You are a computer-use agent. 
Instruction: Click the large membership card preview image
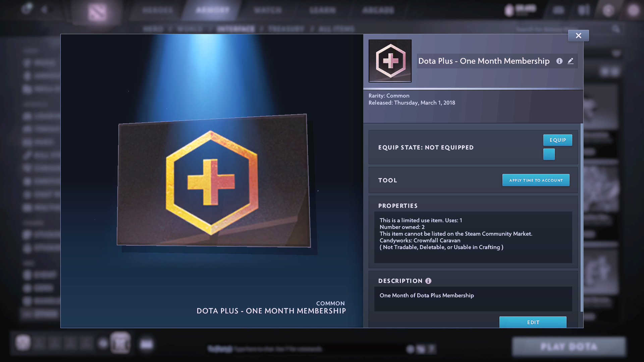(213, 181)
